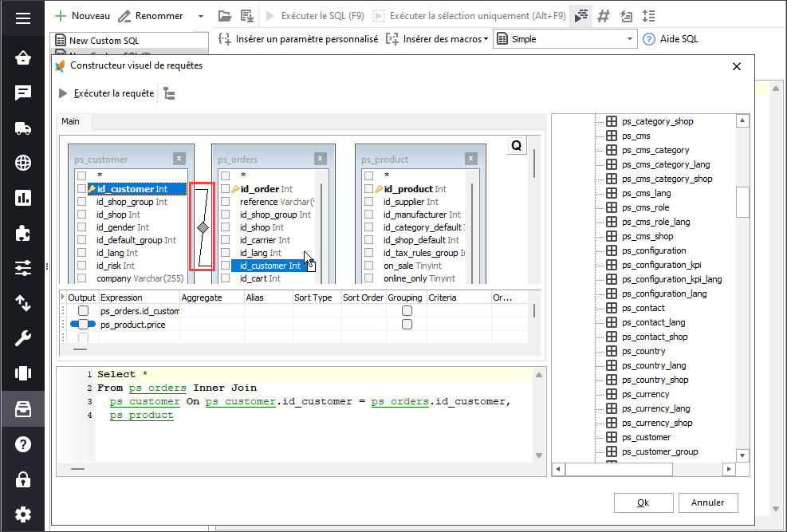Image resolution: width=787 pixels, height=532 pixels.
Task: Click the diamond join link between tables
Action: point(203,228)
